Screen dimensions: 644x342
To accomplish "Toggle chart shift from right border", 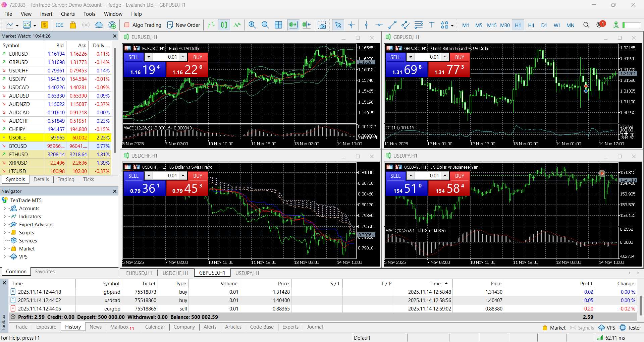I will click(x=307, y=25).
